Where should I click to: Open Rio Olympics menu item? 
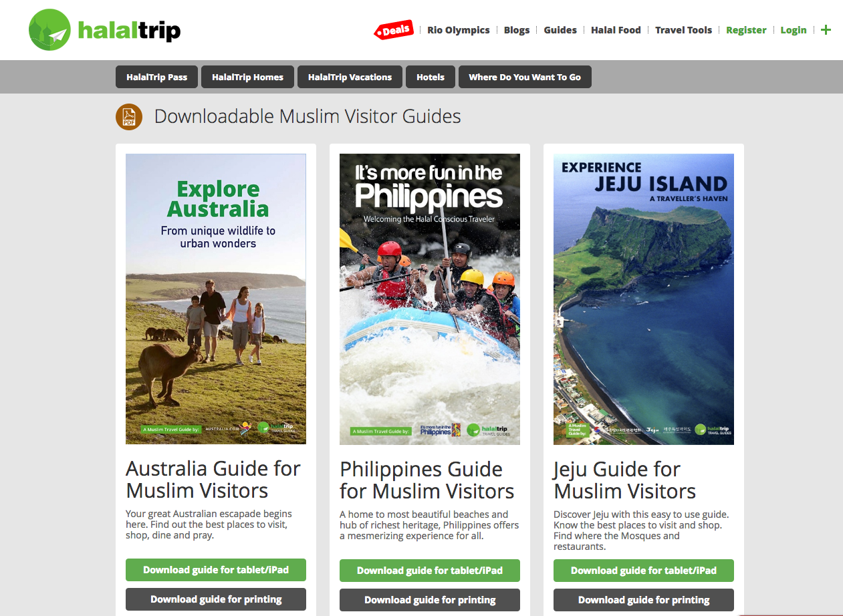(x=459, y=30)
